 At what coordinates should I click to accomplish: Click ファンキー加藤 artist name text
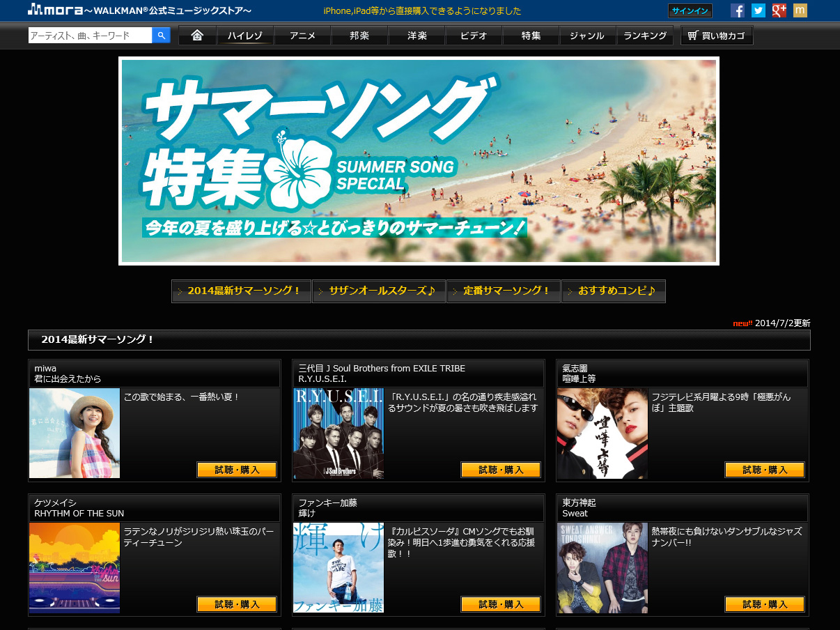coord(327,502)
